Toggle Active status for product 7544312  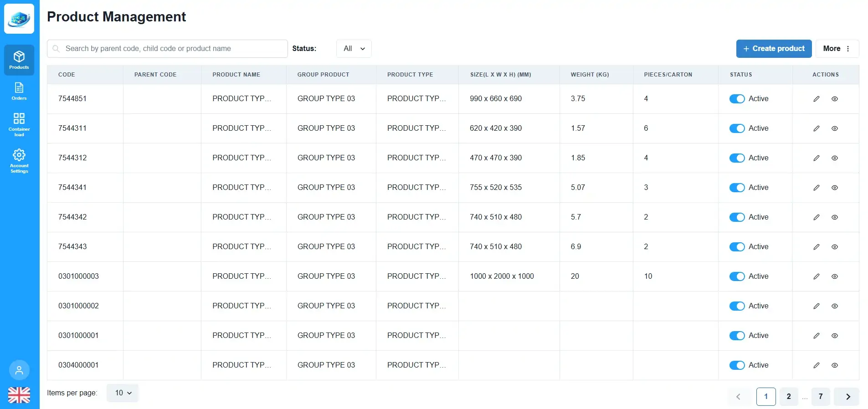pyautogui.click(x=737, y=158)
